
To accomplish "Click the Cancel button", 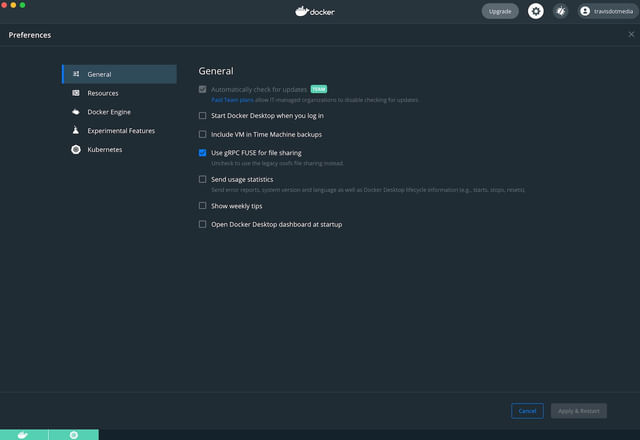I will [x=527, y=411].
